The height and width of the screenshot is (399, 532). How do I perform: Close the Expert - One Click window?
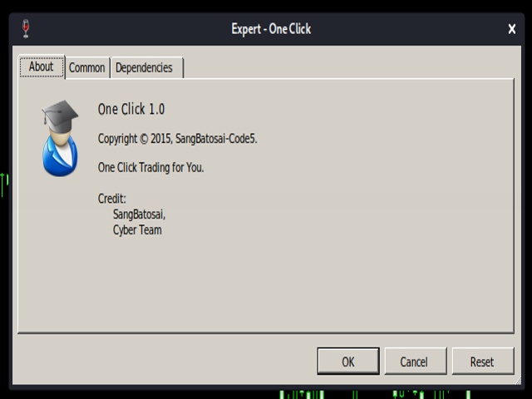512,29
